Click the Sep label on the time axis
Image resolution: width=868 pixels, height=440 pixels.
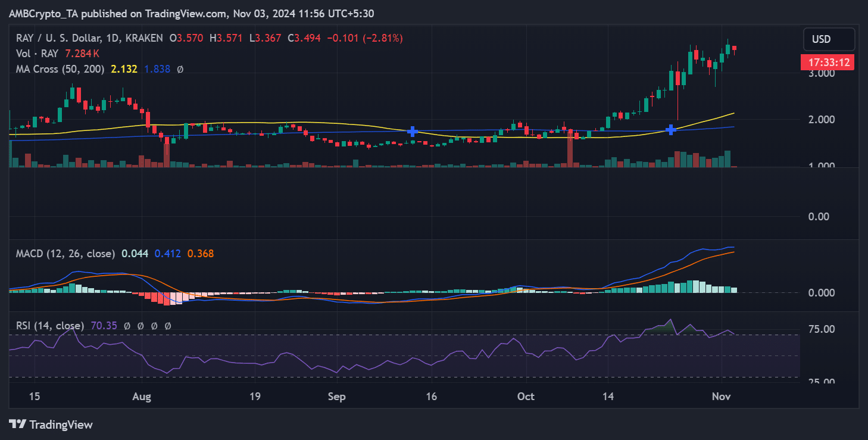(x=337, y=396)
